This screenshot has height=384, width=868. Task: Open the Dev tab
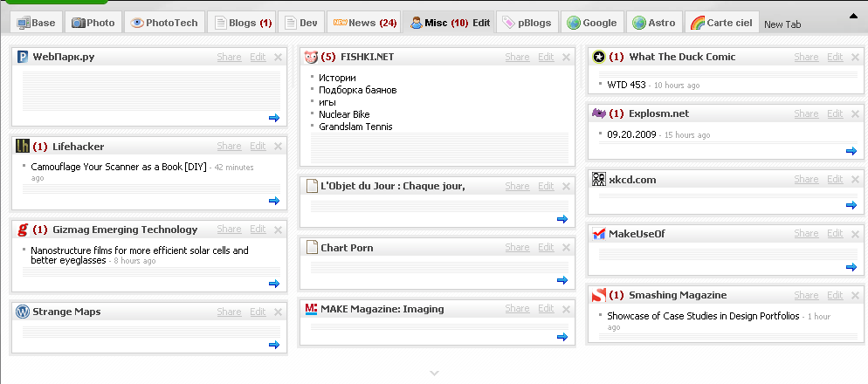(301, 23)
